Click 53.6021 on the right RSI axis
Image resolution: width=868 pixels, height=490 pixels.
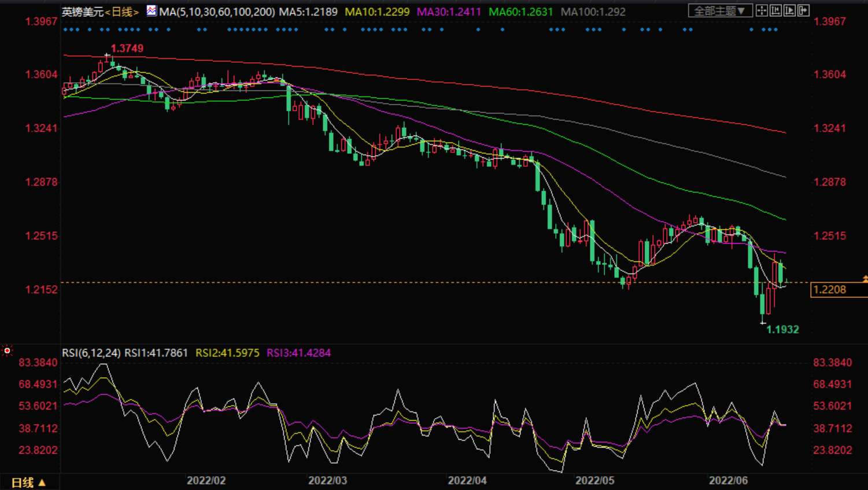click(833, 406)
